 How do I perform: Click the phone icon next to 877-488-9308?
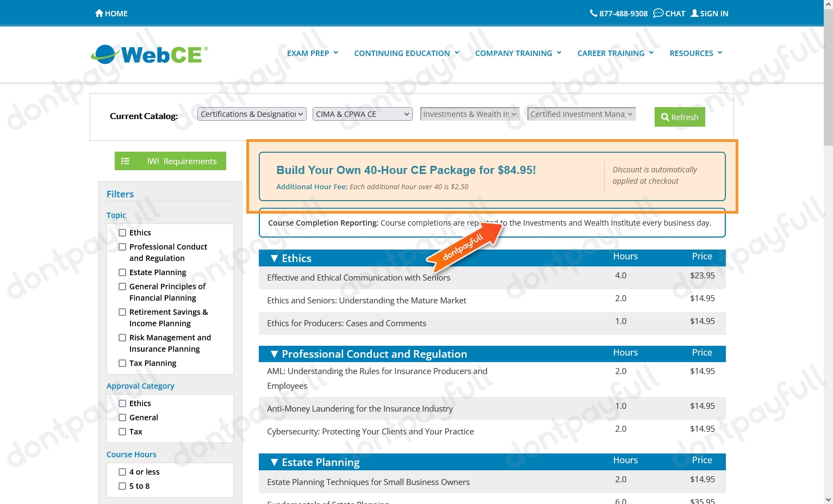[x=594, y=13]
